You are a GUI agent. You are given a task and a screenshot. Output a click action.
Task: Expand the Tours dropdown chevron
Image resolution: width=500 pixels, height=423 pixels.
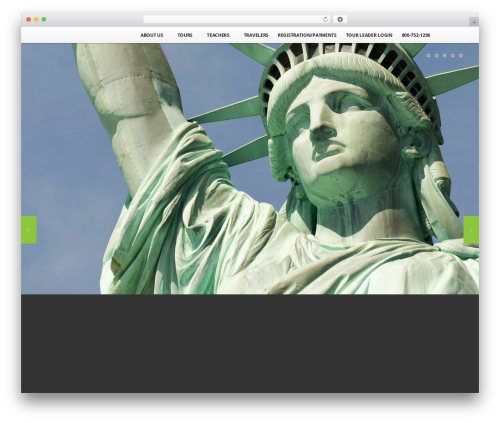pyautogui.click(x=173, y=35)
